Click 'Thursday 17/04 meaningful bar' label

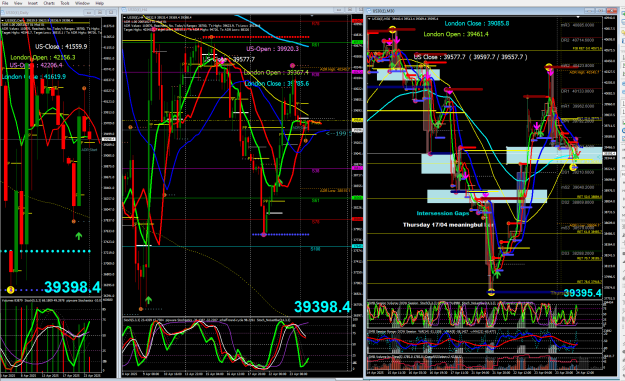(448, 225)
